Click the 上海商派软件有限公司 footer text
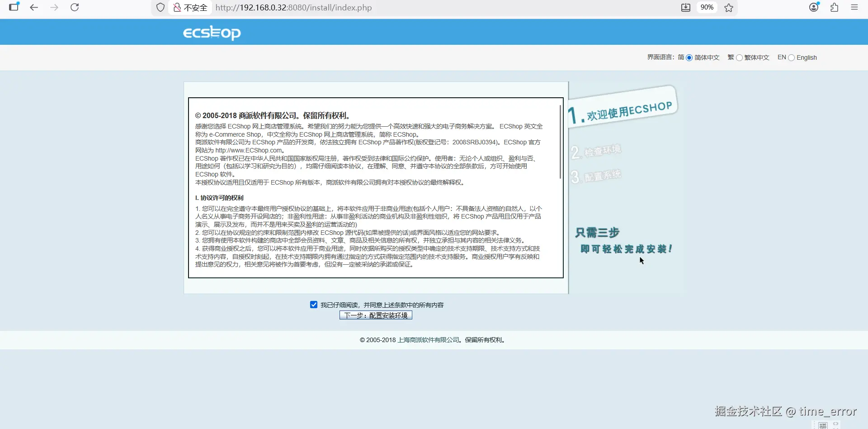Image resolution: width=868 pixels, height=429 pixels. [x=427, y=340]
